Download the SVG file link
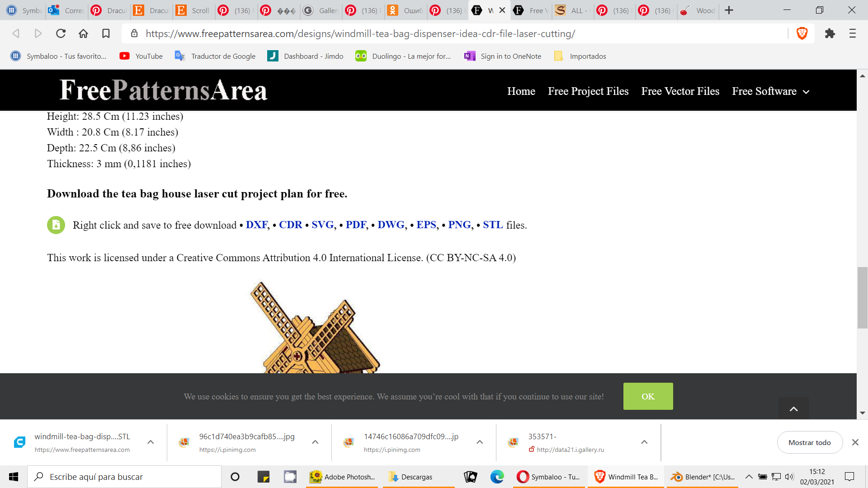Image resolution: width=868 pixels, height=488 pixels. click(322, 225)
